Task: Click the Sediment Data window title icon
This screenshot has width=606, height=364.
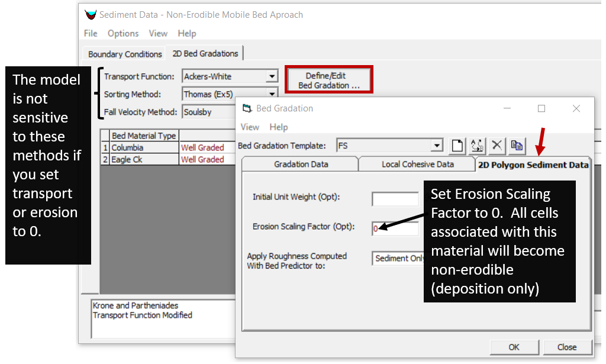Action: tap(91, 14)
